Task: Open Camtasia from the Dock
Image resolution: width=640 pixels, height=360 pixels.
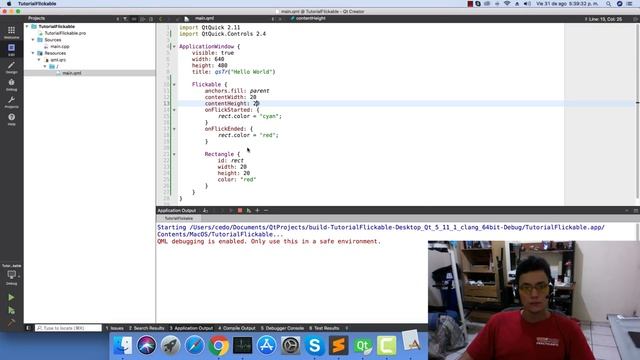Action: (x=387, y=346)
